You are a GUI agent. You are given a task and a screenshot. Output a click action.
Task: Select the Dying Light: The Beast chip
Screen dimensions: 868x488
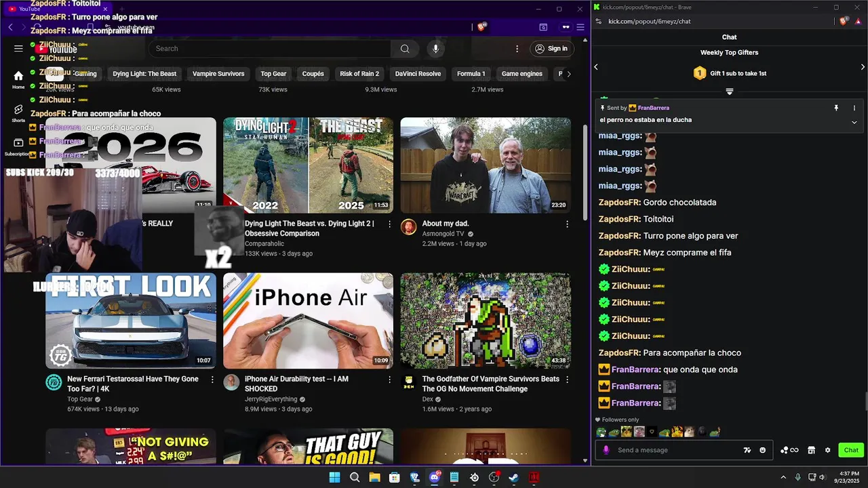click(x=144, y=74)
